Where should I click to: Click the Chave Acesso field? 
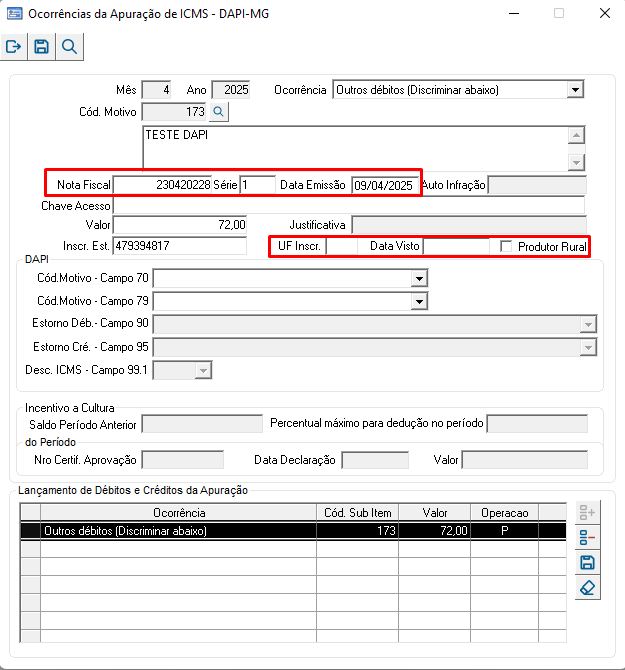[x=349, y=206]
